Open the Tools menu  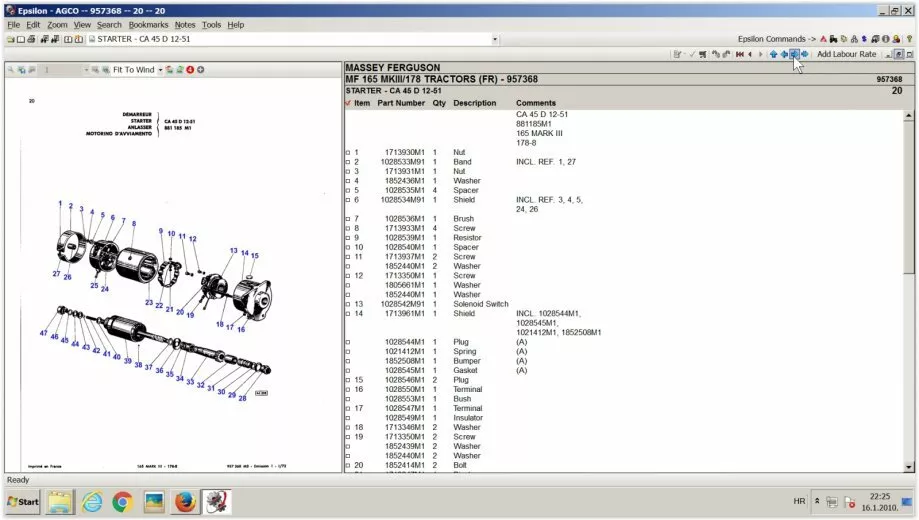pyautogui.click(x=211, y=25)
